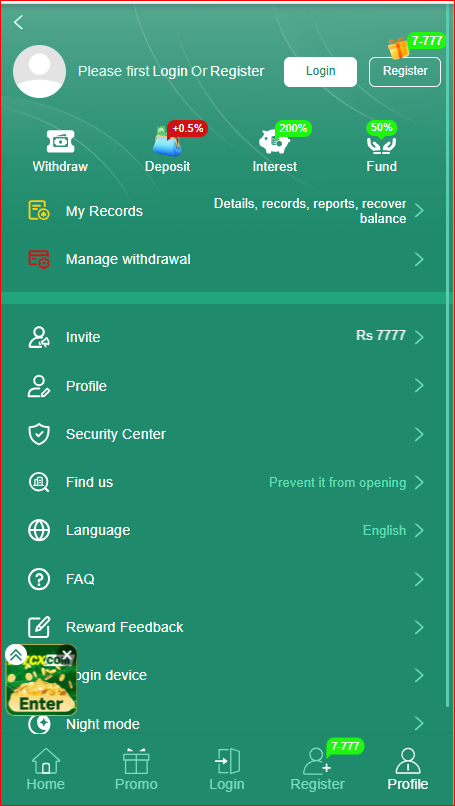Tap the gray avatar profile picture
The width and height of the screenshot is (455, 806).
[39, 71]
